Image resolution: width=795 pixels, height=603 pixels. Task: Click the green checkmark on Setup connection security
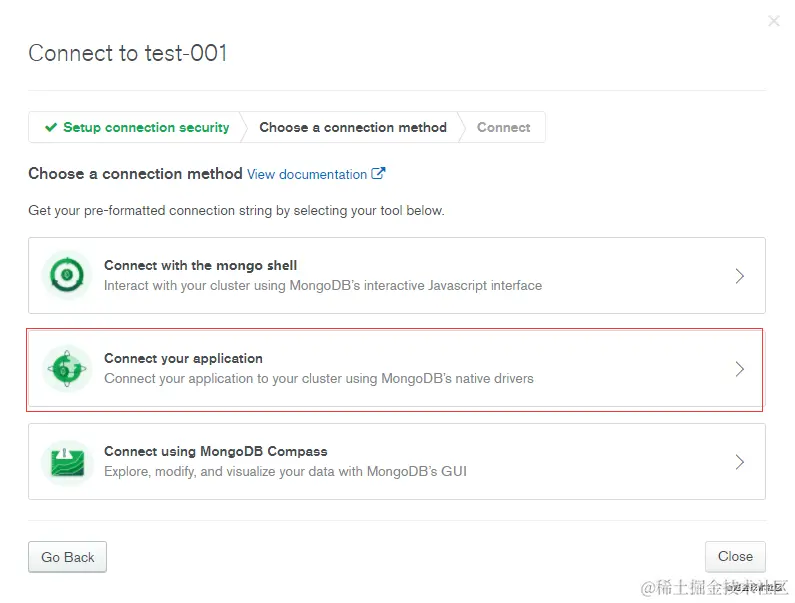(51, 128)
